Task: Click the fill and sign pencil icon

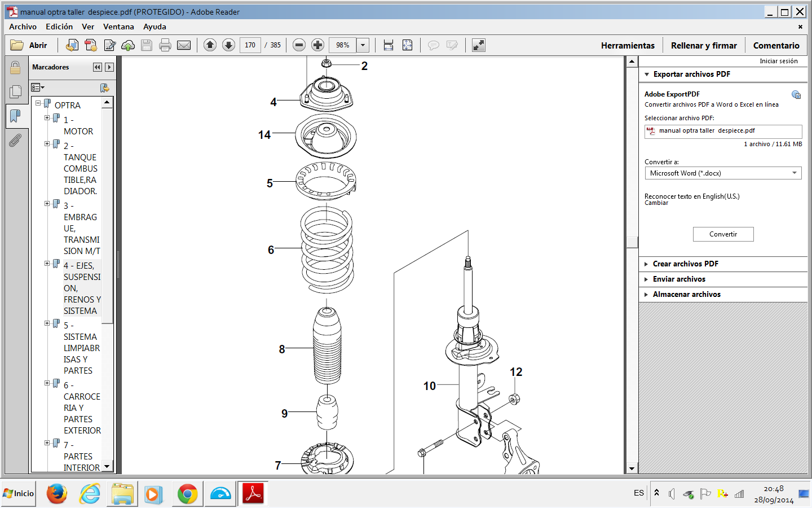Action: click(x=109, y=45)
